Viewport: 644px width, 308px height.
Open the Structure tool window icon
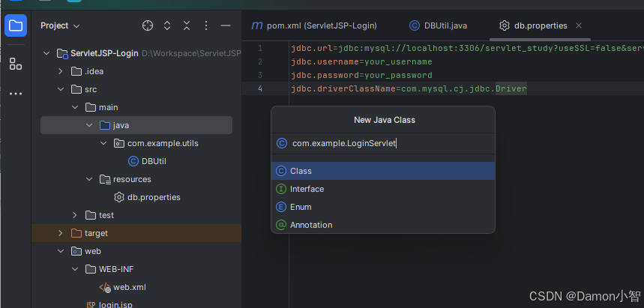(16, 64)
